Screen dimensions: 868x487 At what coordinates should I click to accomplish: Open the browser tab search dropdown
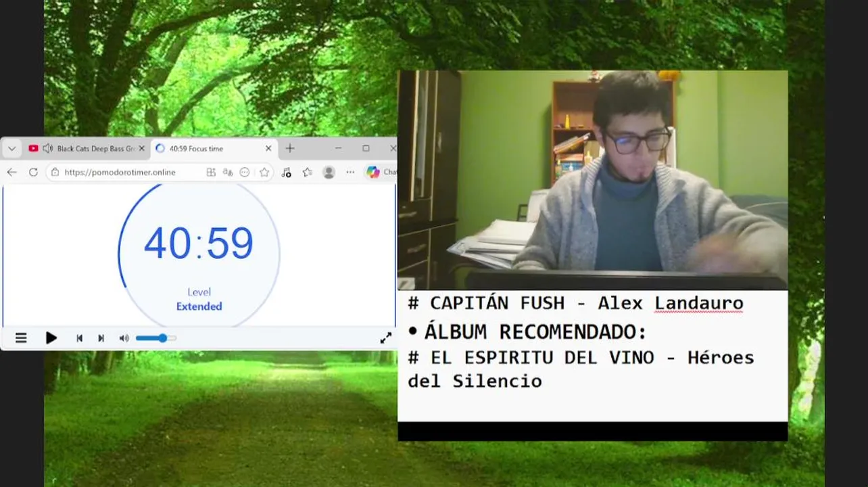point(11,148)
